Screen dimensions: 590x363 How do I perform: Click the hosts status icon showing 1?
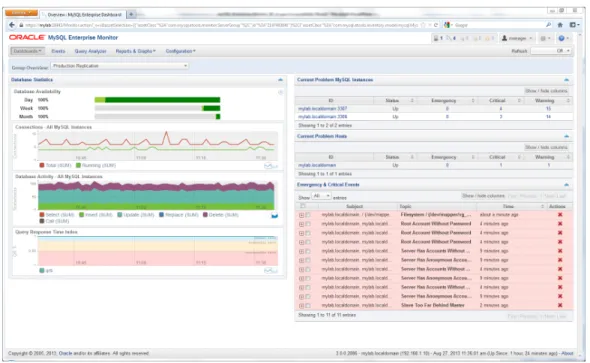tap(438, 38)
